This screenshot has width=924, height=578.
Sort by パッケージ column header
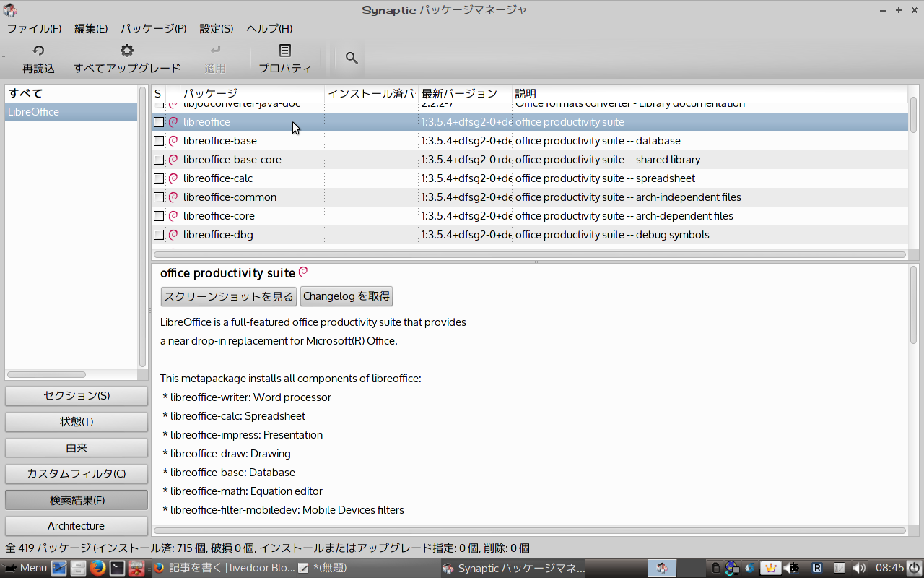coord(252,94)
